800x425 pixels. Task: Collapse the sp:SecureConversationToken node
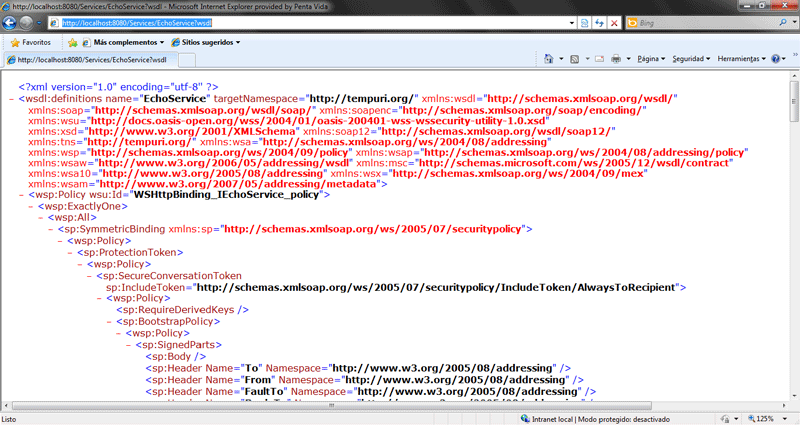click(x=90, y=276)
